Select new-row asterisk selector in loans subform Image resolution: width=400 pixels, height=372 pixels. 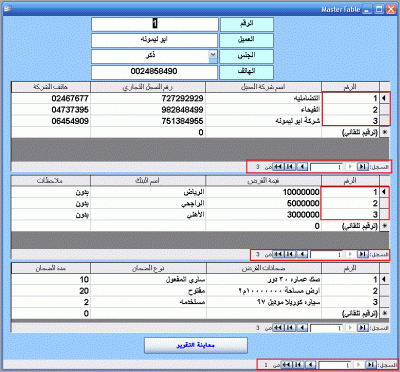(x=384, y=226)
